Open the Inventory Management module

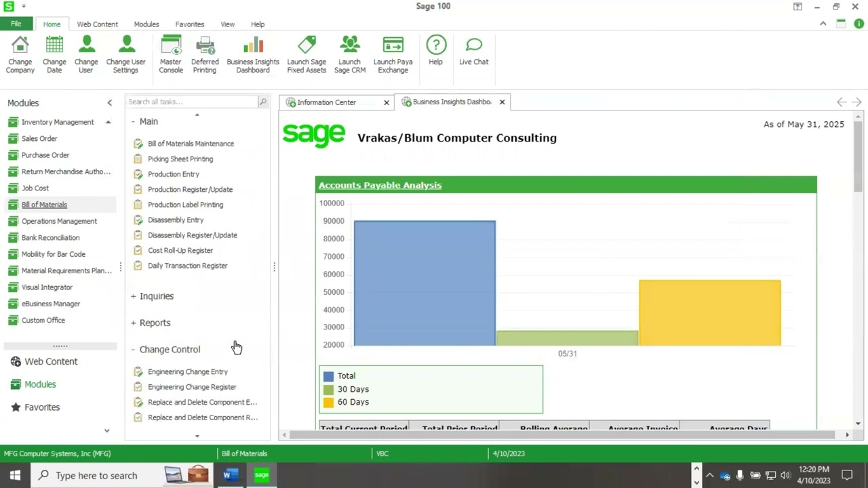pos(58,122)
